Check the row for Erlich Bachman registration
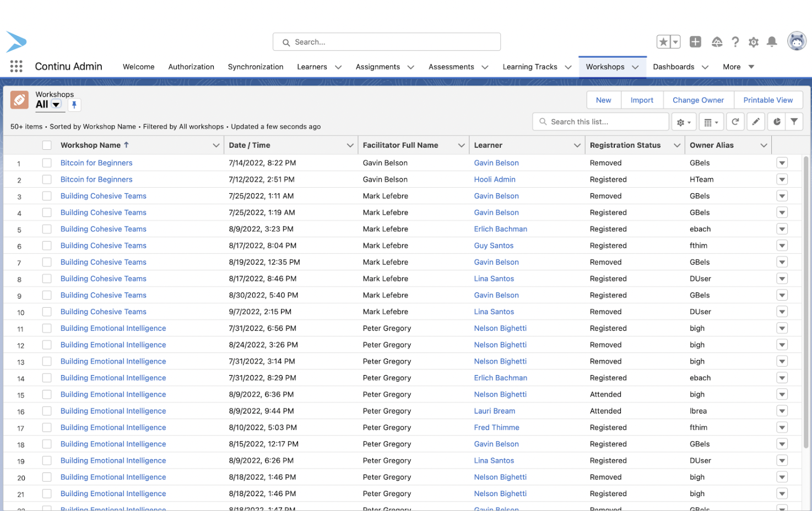The height and width of the screenshot is (511, 812). coord(47,229)
